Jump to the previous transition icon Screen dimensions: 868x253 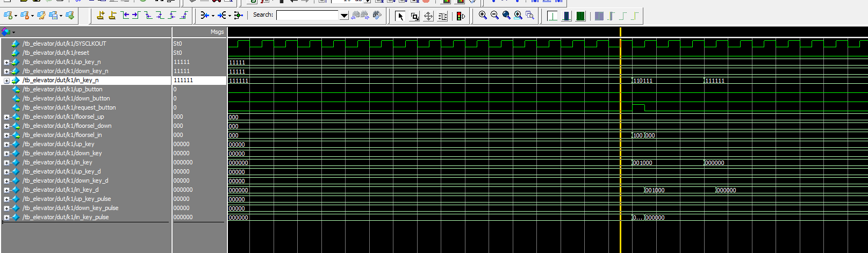click(125, 16)
